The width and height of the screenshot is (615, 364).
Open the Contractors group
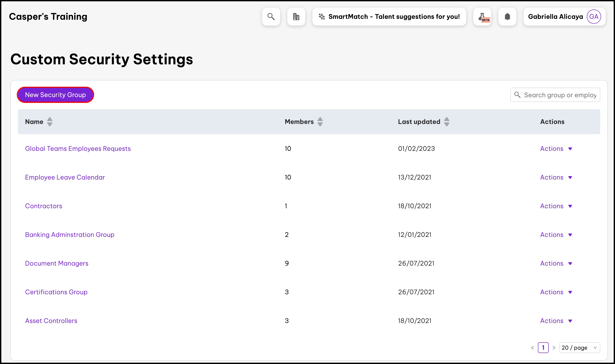[x=44, y=206]
